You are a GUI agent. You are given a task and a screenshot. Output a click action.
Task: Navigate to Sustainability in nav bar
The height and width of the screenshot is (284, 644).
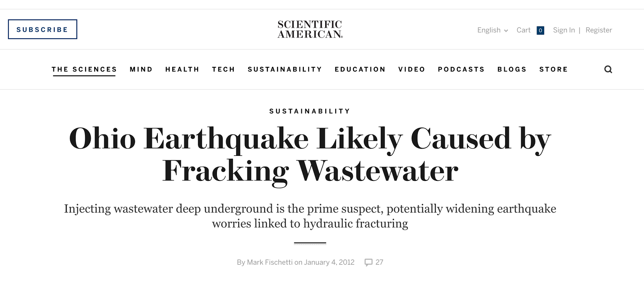pyautogui.click(x=285, y=69)
